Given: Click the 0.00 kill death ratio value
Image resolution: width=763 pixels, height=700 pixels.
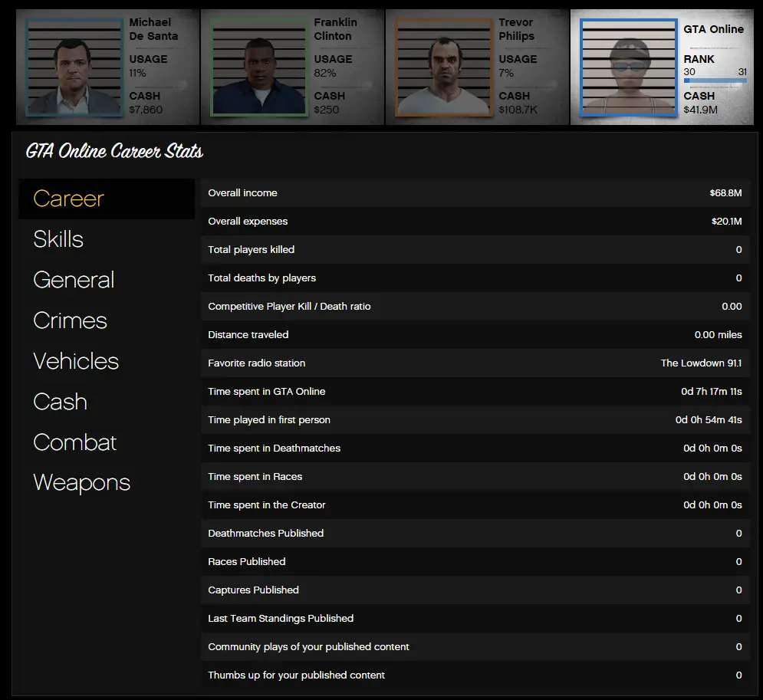Looking at the screenshot, I should (732, 307).
